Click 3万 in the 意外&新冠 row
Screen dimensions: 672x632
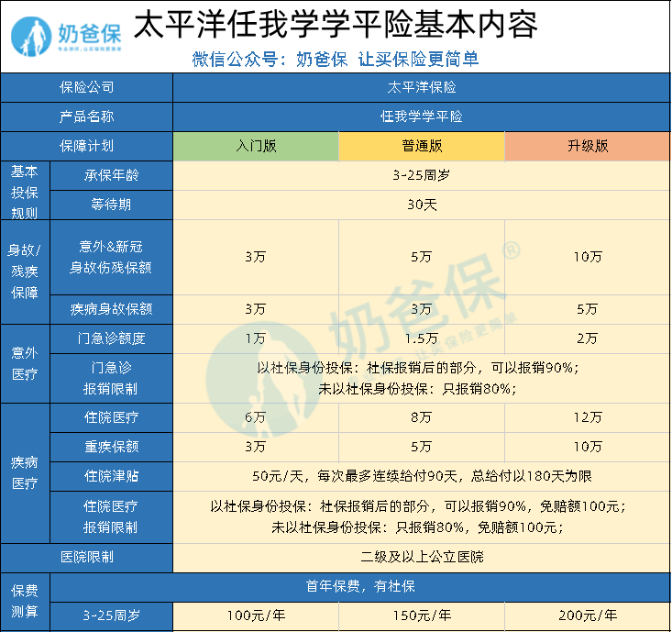tap(256, 257)
